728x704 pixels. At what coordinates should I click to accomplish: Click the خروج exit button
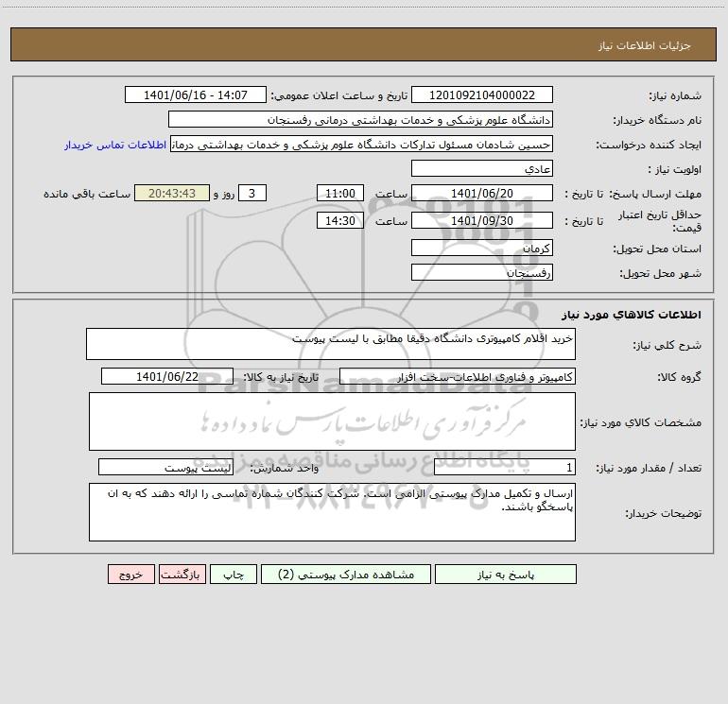[130, 574]
